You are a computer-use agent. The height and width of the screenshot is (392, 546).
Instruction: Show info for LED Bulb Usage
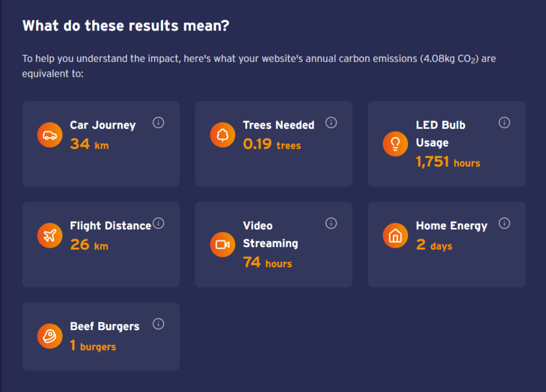point(504,123)
